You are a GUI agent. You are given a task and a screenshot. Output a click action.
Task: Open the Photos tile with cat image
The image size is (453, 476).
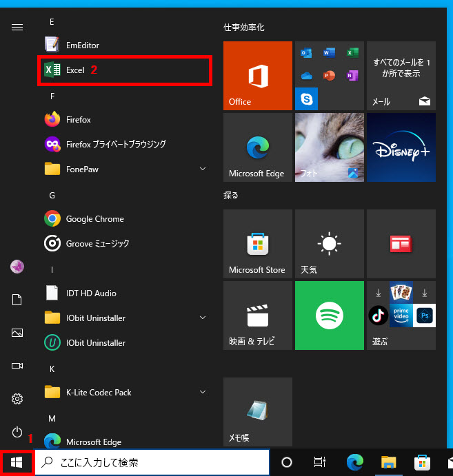(329, 147)
